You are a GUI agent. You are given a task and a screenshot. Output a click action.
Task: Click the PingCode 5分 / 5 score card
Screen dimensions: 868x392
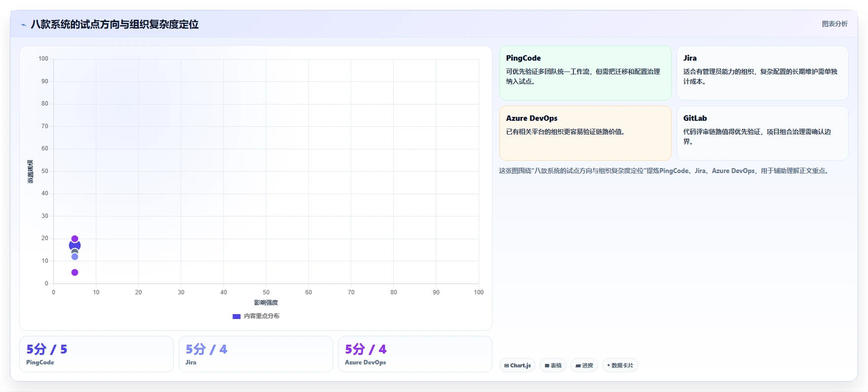click(x=96, y=354)
